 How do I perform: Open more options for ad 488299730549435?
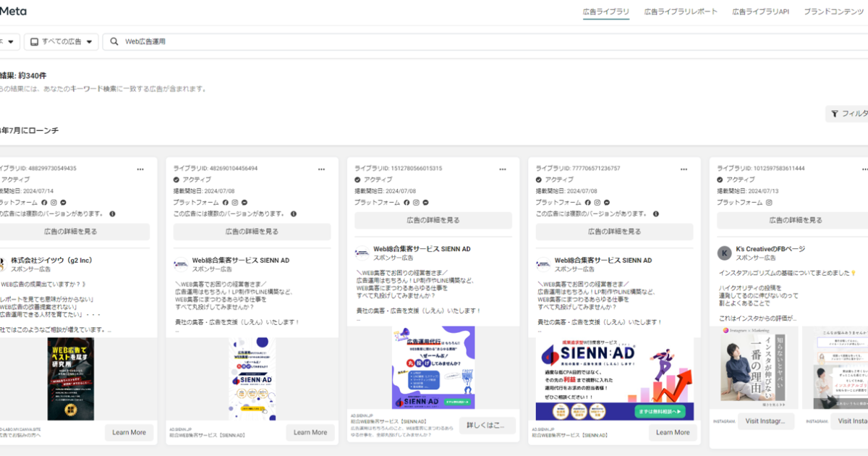point(140,169)
